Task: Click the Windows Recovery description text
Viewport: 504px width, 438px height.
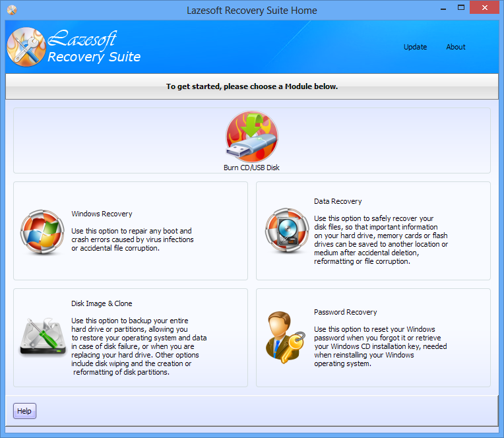Action: tap(133, 239)
